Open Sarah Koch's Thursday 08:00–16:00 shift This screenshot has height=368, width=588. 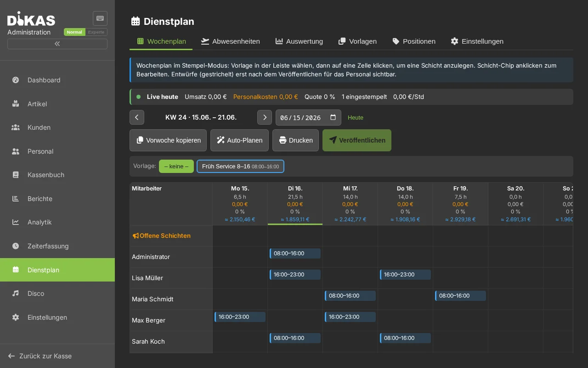(x=405, y=338)
